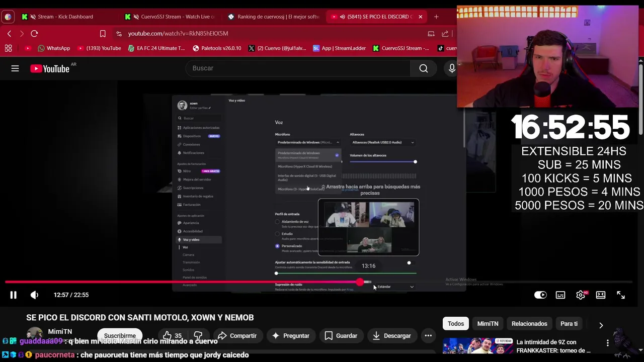Image resolution: width=644 pixels, height=362 pixels.
Task: Open App | StreamLadder bookmark
Action: (x=339, y=48)
